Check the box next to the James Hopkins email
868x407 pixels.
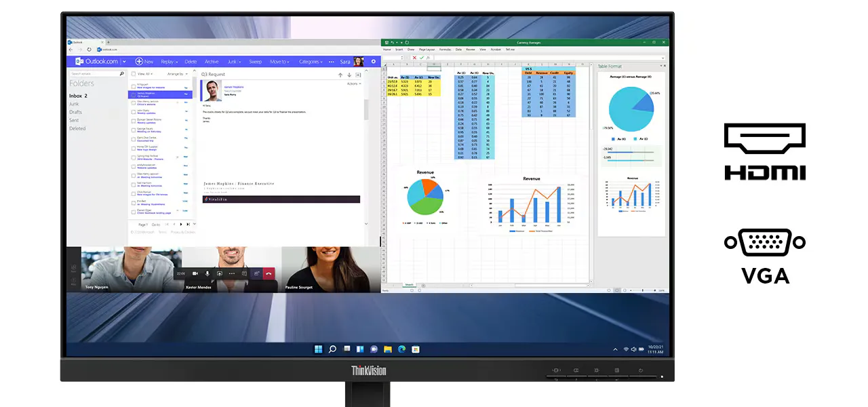pos(132,94)
